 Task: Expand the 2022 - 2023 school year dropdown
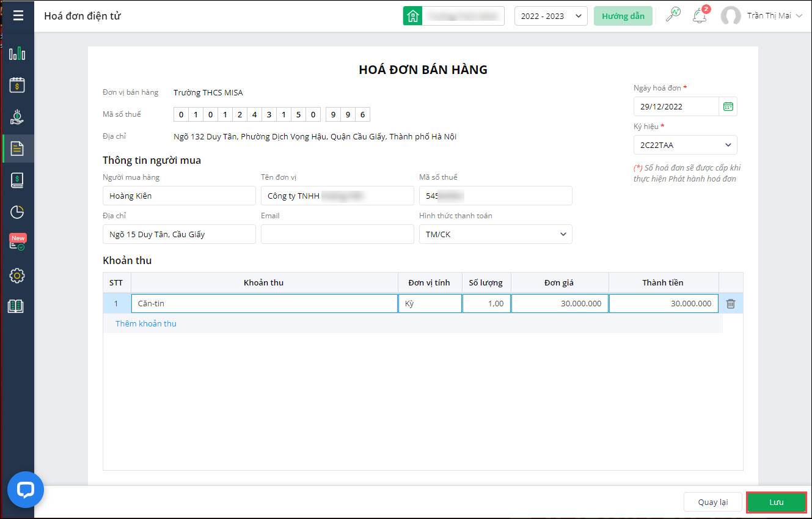550,16
